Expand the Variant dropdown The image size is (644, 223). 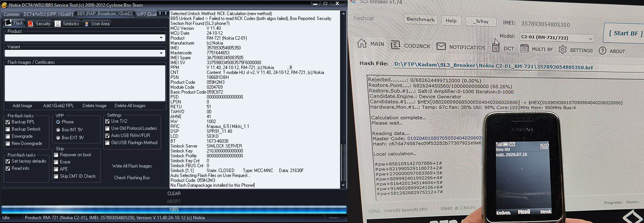pyautogui.click(x=161, y=53)
